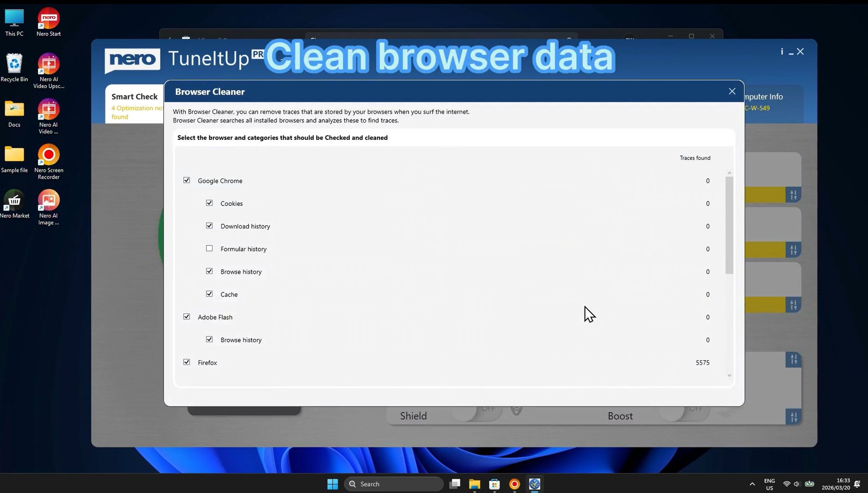Click the info icon in the TuneItUp title bar
This screenshot has height=493, width=868.
(x=781, y=51)
